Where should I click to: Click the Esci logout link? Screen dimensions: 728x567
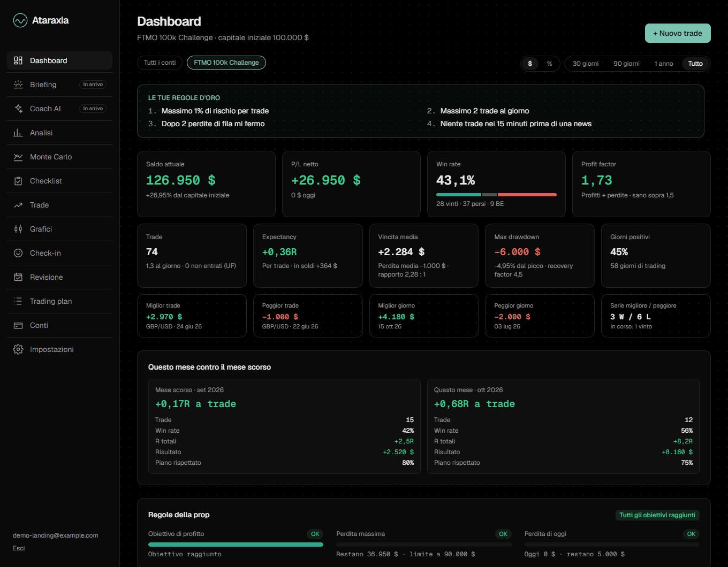point(19,548)
